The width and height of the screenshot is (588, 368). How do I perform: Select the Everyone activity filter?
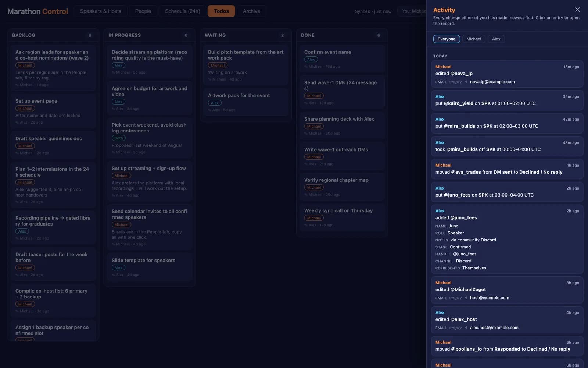coord(447,39)
